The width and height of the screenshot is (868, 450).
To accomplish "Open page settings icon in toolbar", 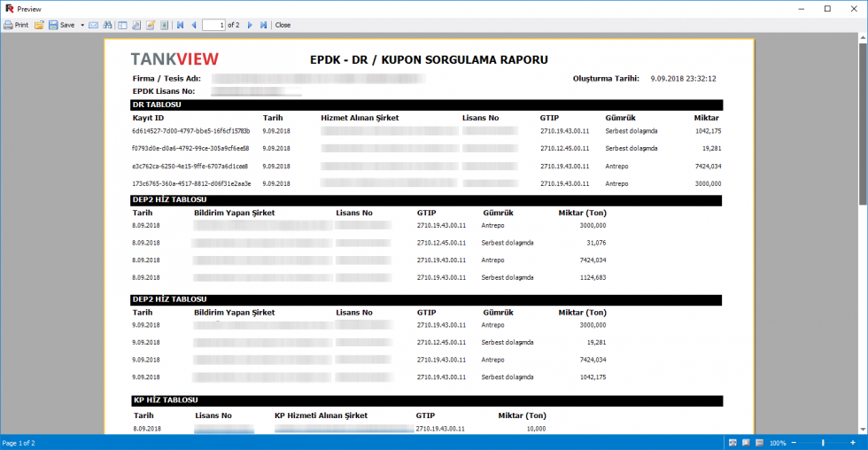I will [136, 25].
